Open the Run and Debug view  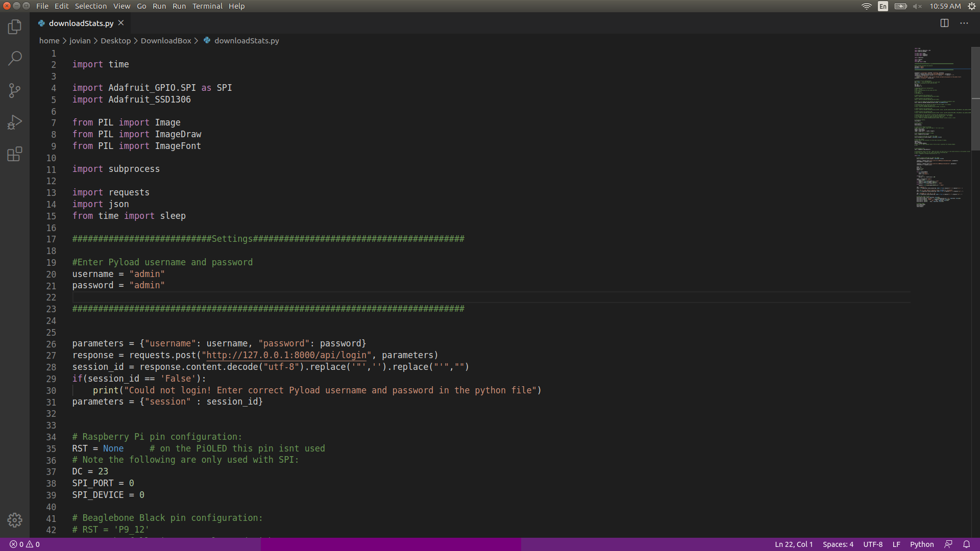click(x=15, y=122)
